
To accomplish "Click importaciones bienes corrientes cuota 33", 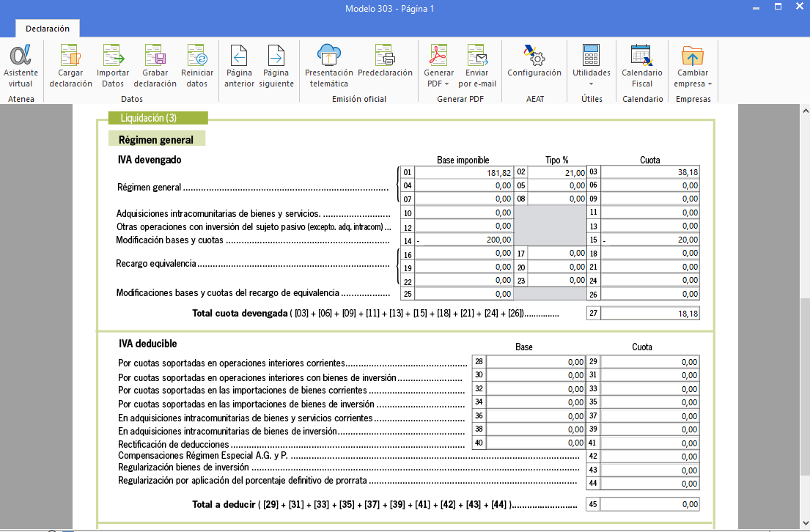I will [x=650, y=389].
